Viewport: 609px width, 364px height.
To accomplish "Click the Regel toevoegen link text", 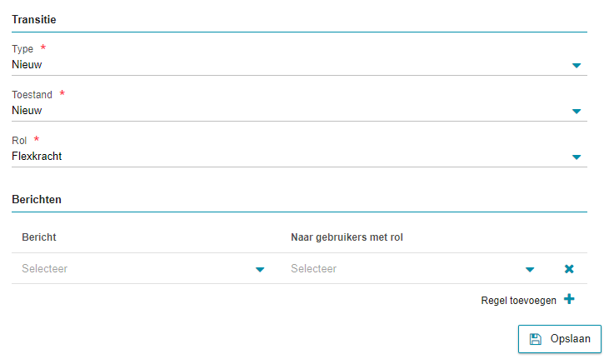I will [x=518, y=301].
